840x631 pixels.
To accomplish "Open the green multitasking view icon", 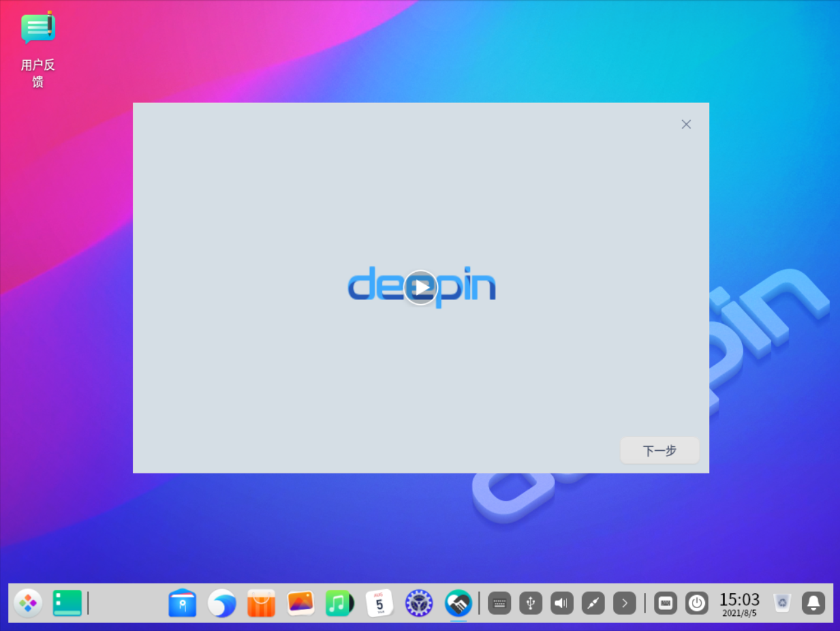I will (67, 603).
